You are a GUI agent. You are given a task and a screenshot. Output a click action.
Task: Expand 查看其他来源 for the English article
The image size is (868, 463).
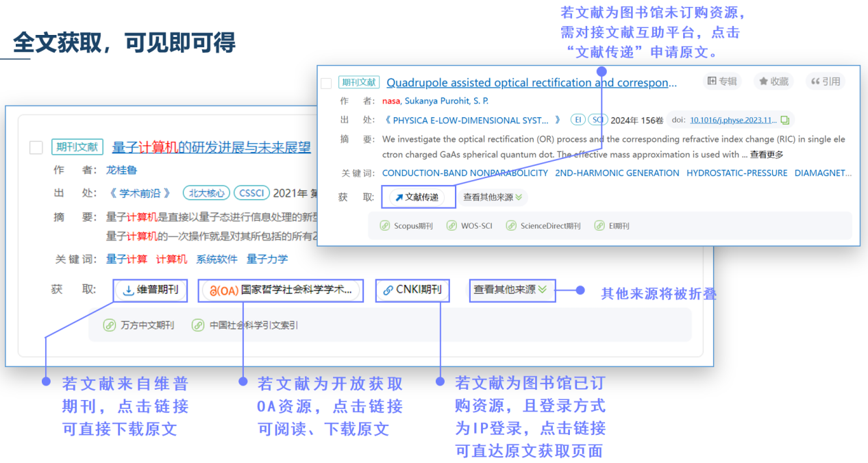tap(491, 197)
